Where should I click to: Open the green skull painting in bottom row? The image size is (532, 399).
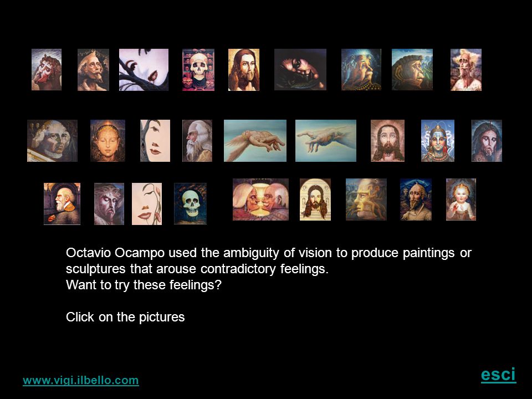(190, 203)
